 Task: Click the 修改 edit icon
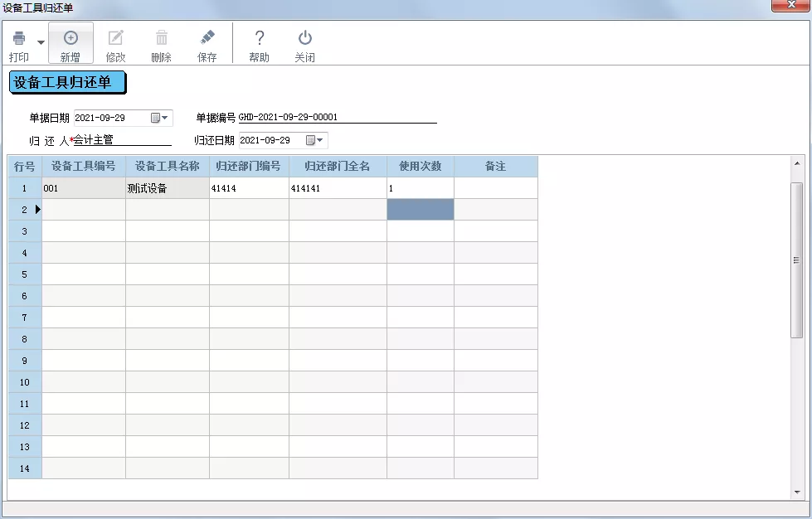coord(115,38)
